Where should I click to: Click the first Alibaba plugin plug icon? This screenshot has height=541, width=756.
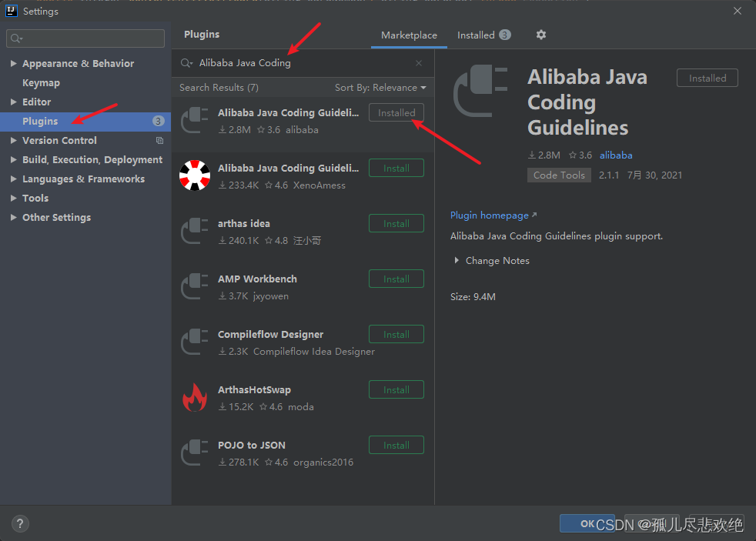(195, 120)
